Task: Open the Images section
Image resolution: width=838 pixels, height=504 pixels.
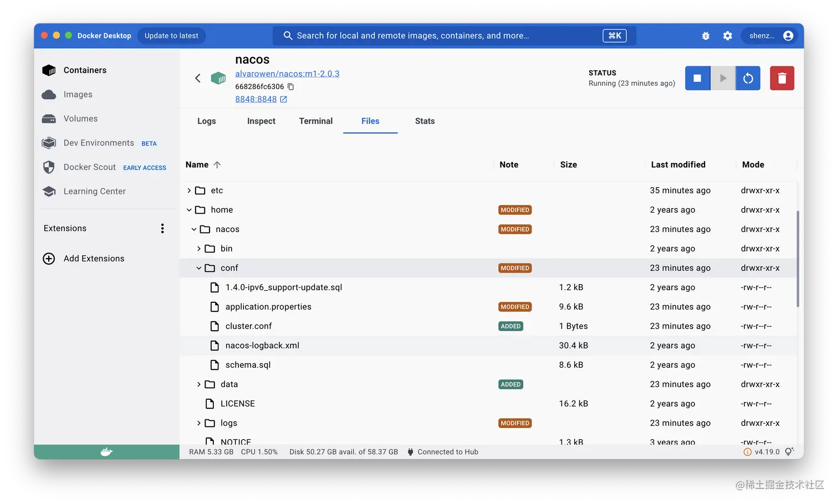Action: [78, 95]
